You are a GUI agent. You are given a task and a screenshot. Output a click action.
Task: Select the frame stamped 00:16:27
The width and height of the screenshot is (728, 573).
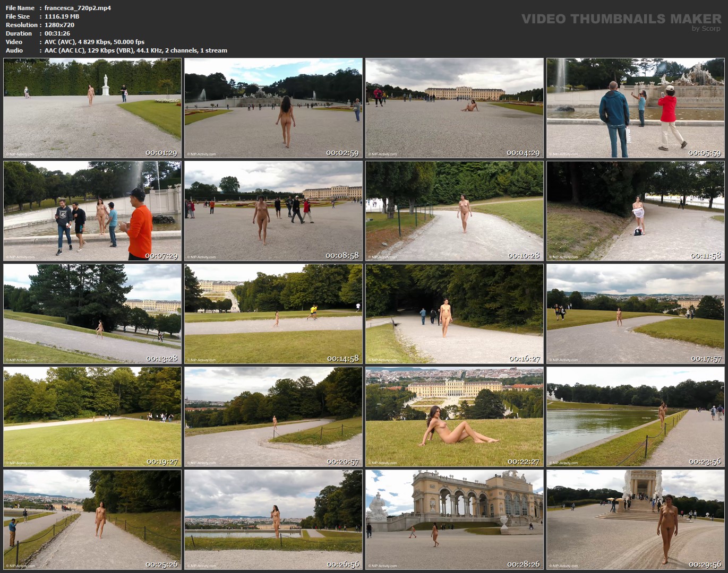[x=455, y=314]
